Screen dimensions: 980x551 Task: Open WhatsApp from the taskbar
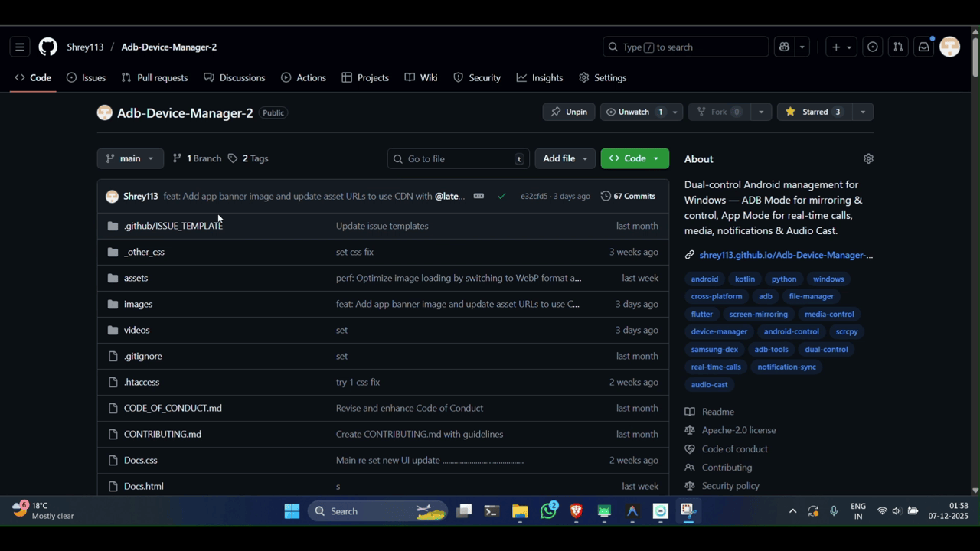[x=548, y=510]
